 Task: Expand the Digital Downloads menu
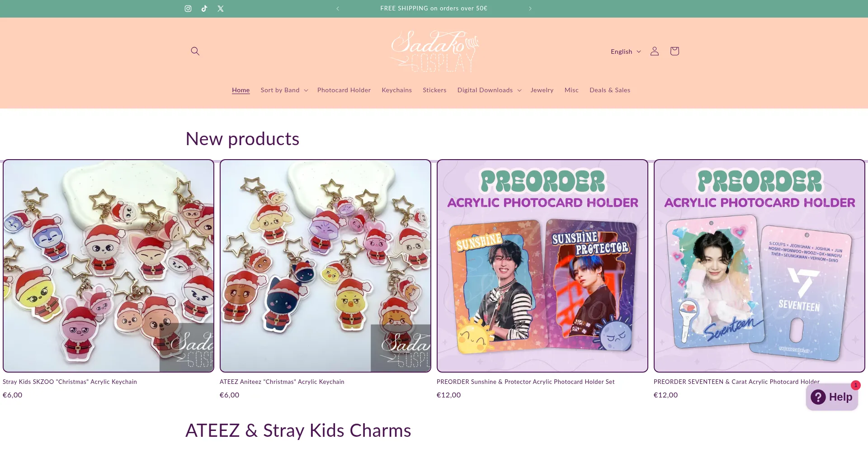click(x=489, y=90)
